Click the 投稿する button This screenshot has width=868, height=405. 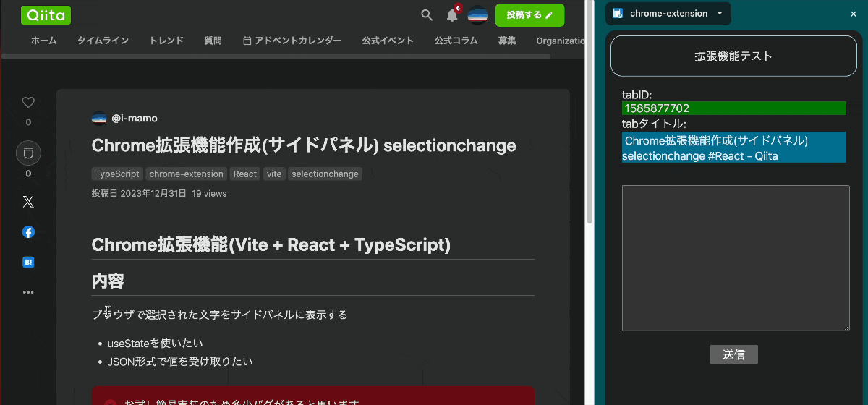point(529,14)
